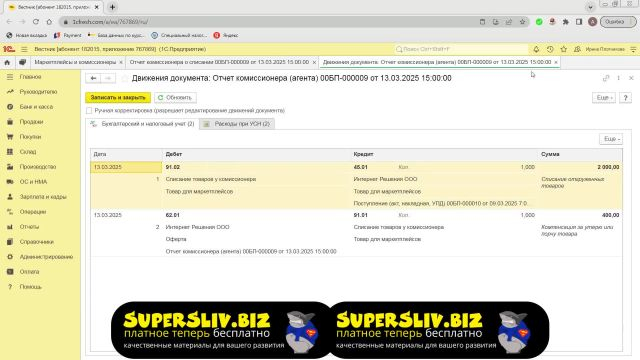This screenshot has height=360, width=640.
Task: Expand the table Еще dropdown menu
Action: (611, 139)
